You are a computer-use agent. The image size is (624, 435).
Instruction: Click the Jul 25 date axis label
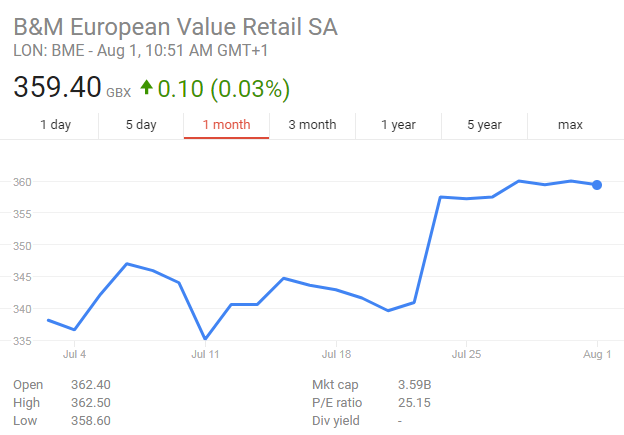pyautogui.click(x=467, y=354)
